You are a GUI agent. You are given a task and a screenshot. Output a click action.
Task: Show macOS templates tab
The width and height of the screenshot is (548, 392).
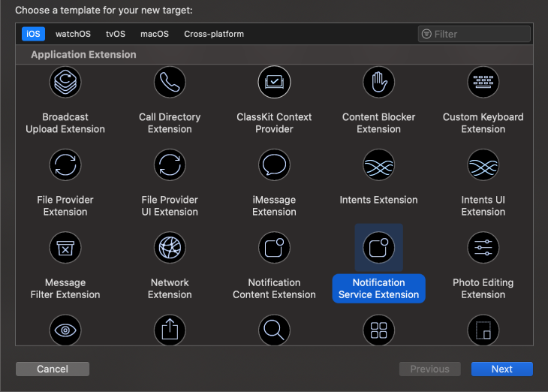click(x=155, y=34)
